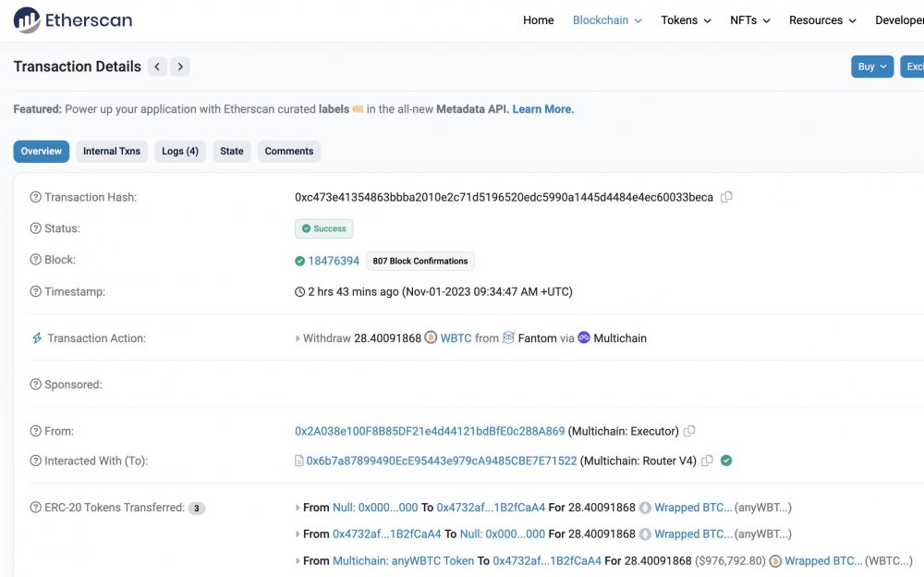924x577 pixels.
Task: Switch to the Comments tab
Action: tap(288, 151)
